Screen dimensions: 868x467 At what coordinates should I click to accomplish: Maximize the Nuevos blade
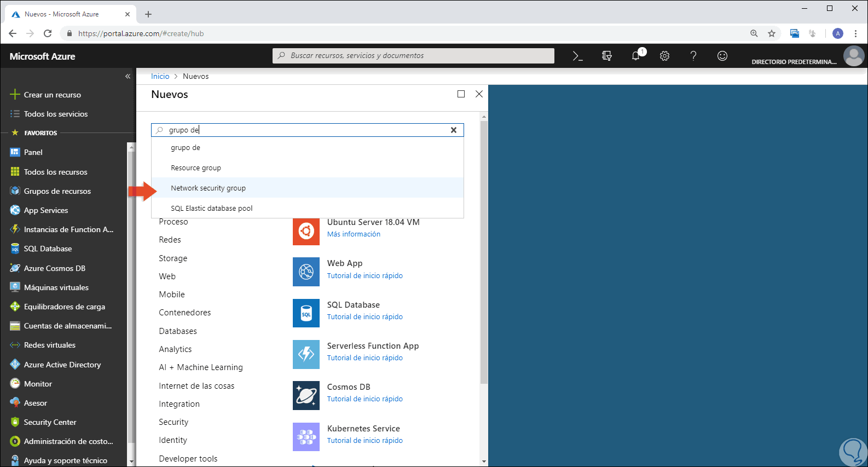[461, 94]
